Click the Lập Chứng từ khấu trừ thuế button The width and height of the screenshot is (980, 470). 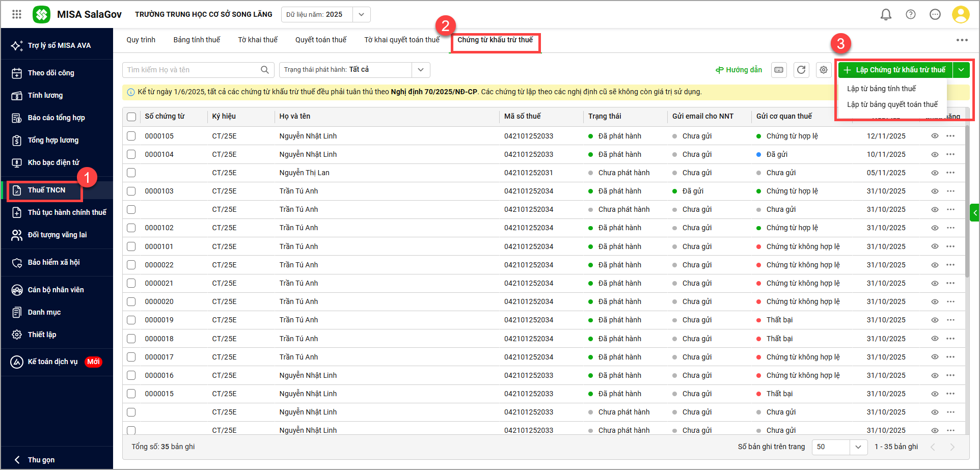[x=895, y=70]
